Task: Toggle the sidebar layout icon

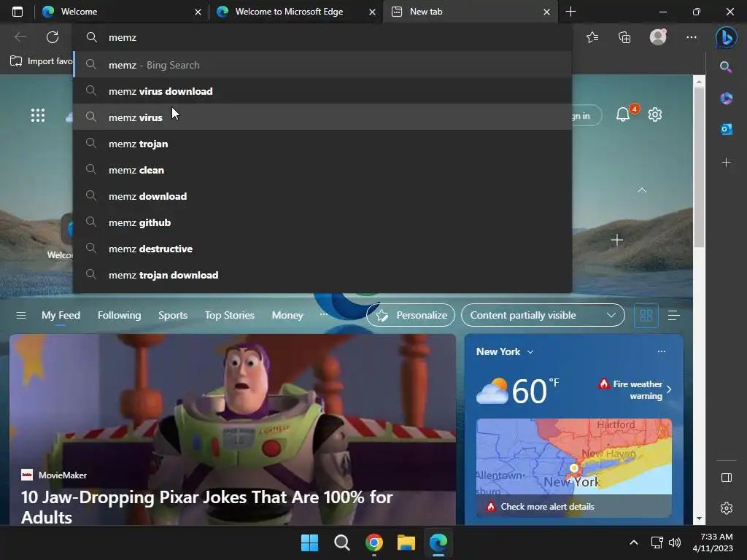Action: coord(726,478)
